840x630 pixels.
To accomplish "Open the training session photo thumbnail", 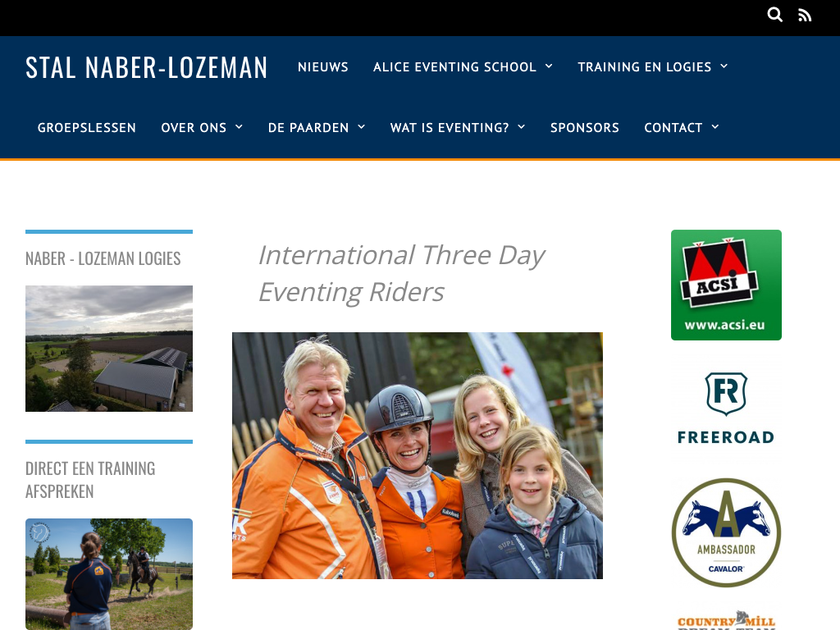I will click(109, 573).
